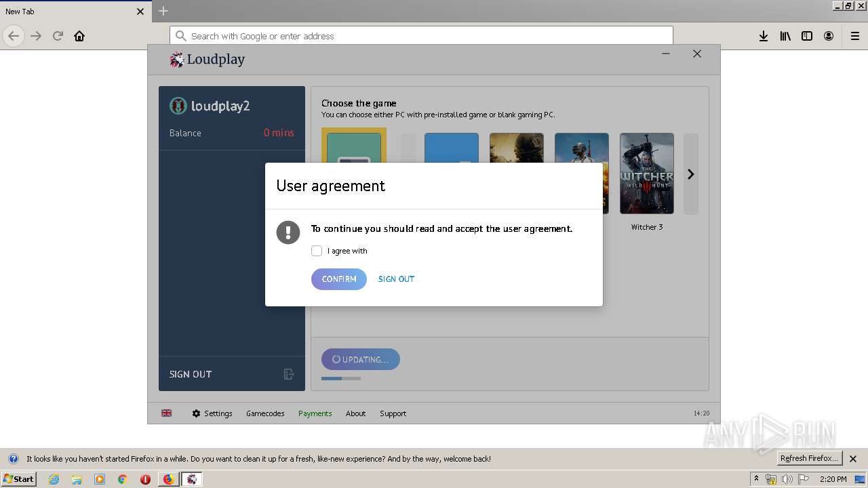Viewport: 868px width, 488px height.
Task: Switch to Firefox taskbar button
Action: click(168, 479)
